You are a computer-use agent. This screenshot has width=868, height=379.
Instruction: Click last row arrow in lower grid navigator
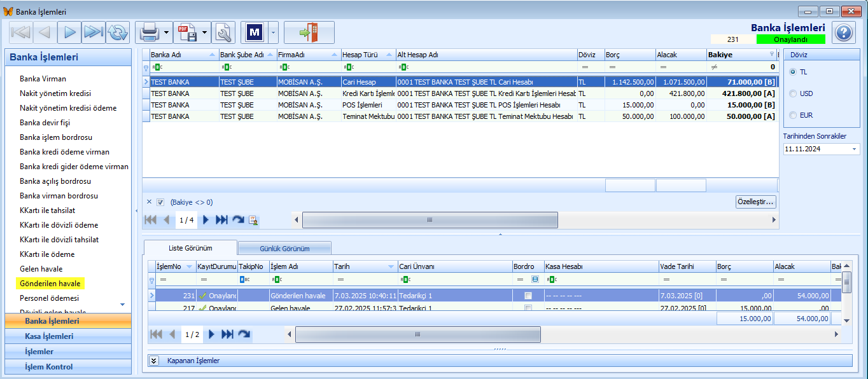tap(227, 334)
